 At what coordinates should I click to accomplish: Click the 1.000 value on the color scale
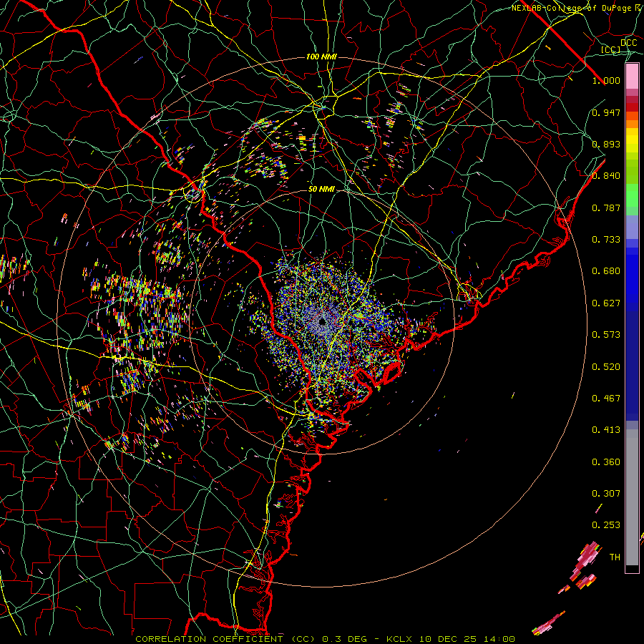click(606, 80)
